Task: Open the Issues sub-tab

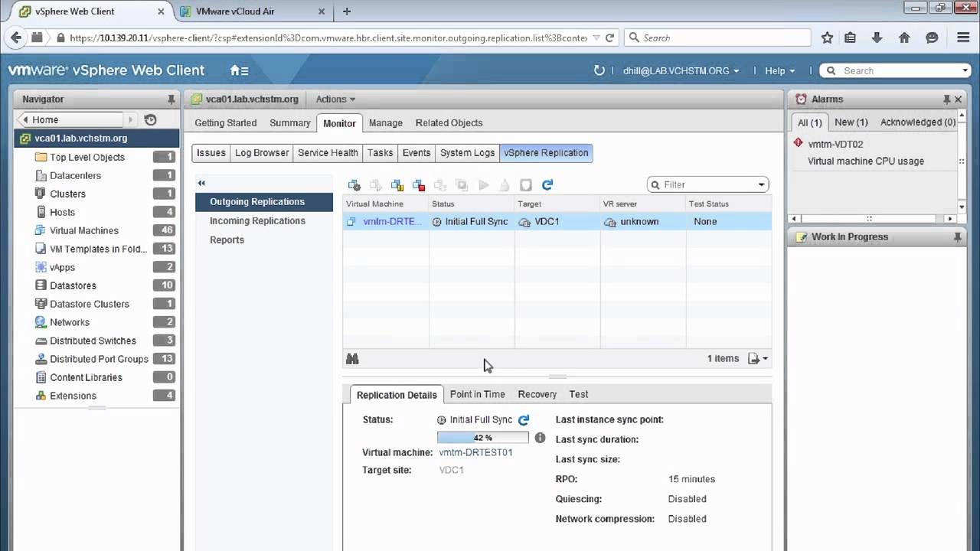Action: click(x=211, y=153)
